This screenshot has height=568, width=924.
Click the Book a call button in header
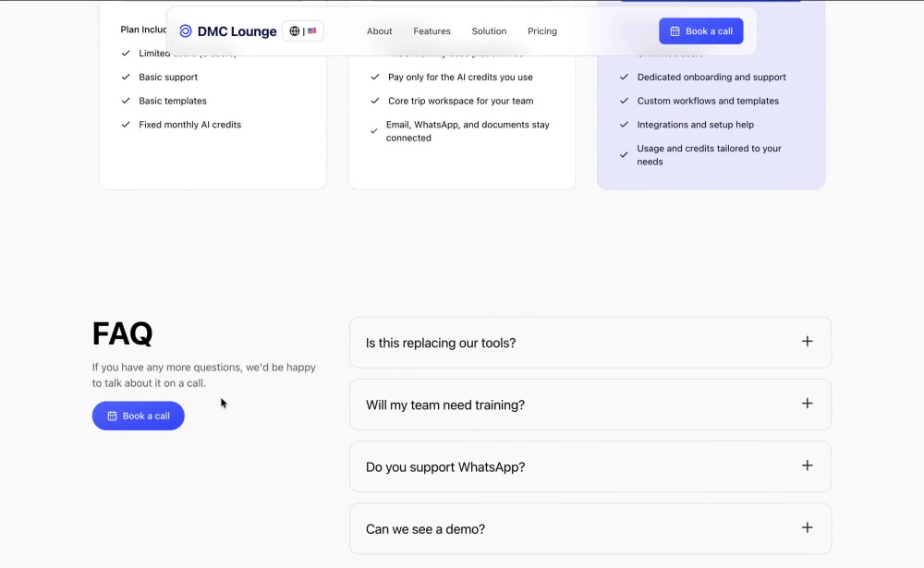click(700, 31)
